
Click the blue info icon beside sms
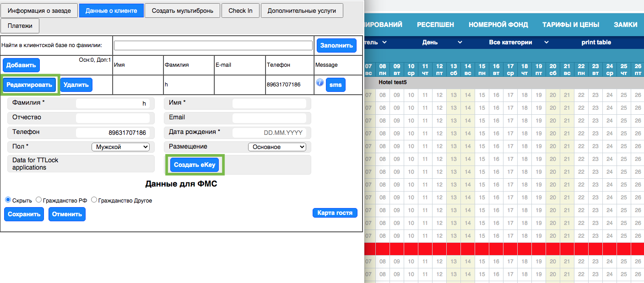(x=320, y=83)
